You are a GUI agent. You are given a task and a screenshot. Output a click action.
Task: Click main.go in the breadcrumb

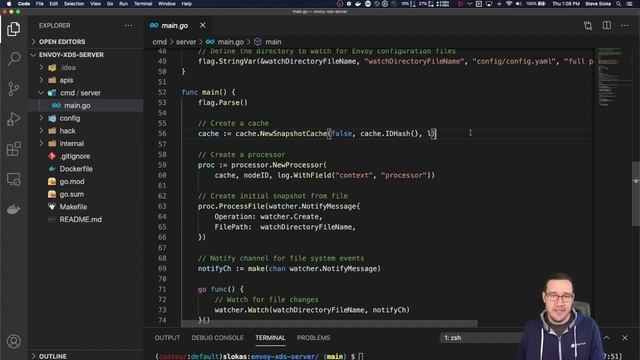coord(230,42)
